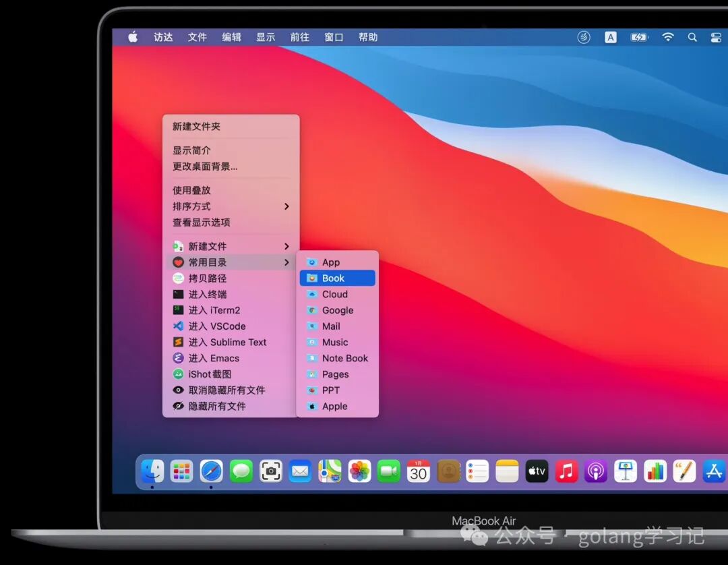Choose 进入 VSCode menu item
Image resolution: width=728 pixels, height=565 pixels.
coord(231,326)
